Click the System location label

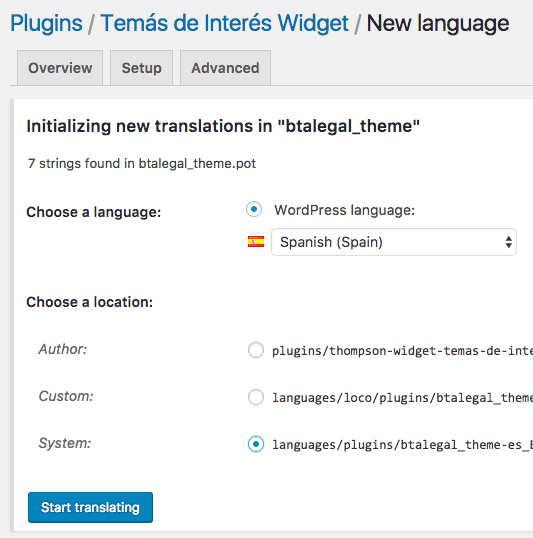click(x=65, y=443)
